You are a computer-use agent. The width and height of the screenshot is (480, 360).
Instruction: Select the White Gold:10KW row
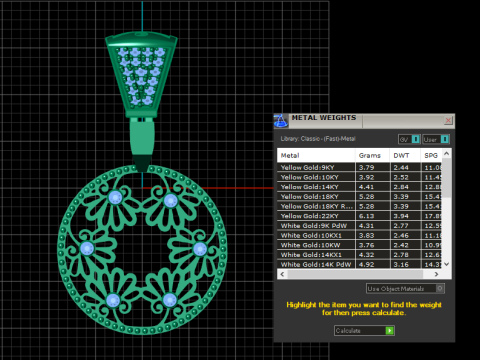(359, 245)
